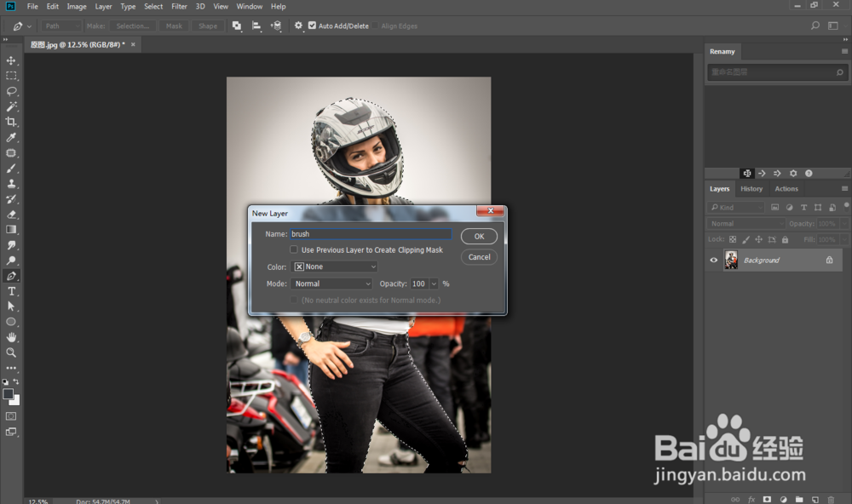The width and height of the screenshot is (852, 504).
Task: Enable Use Previous Layer to Create Clipping Mask
Action: coord(294,250)
